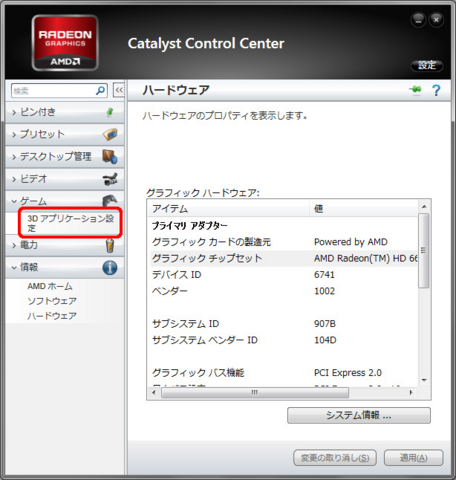Click the horizontal scrollbar right arrow

pyautogui.click(x=411, y=392)
